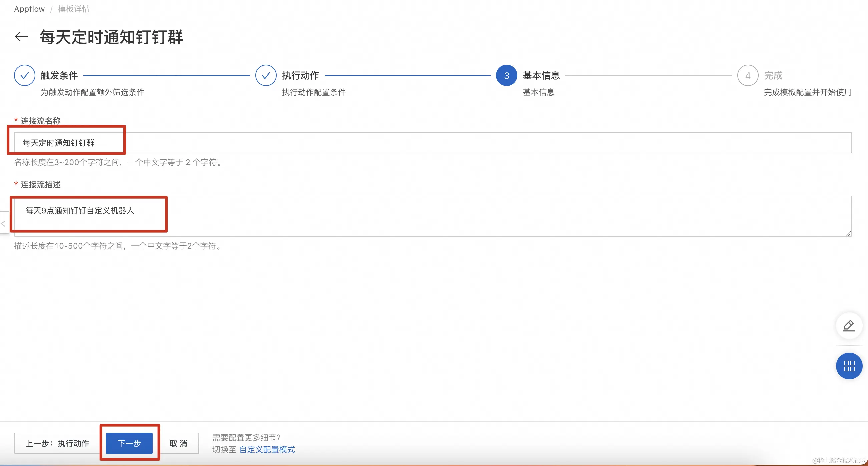The height and width of the screenshot is (466, 868).
Task: Click the pencil edit floating icon
Action: tap(849, 326)
